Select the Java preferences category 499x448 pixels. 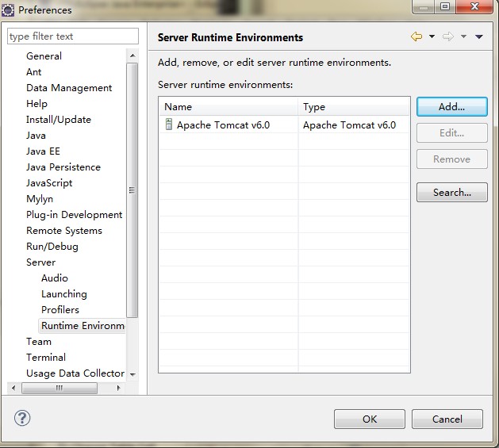pos(36,136)
